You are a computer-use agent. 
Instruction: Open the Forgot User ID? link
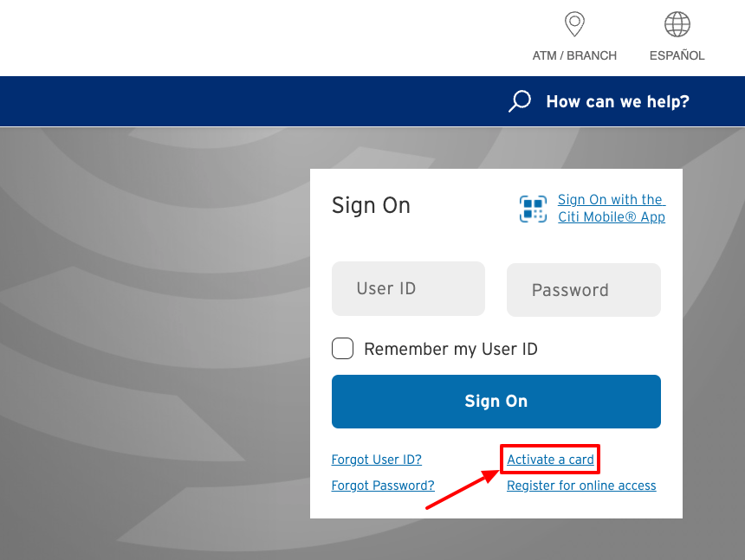coord(376,460)
